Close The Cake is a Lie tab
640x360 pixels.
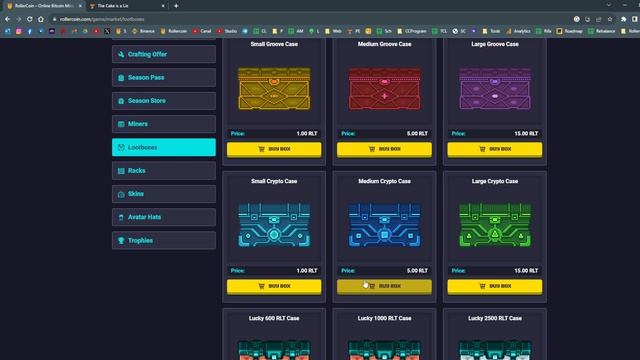point(163,6)
